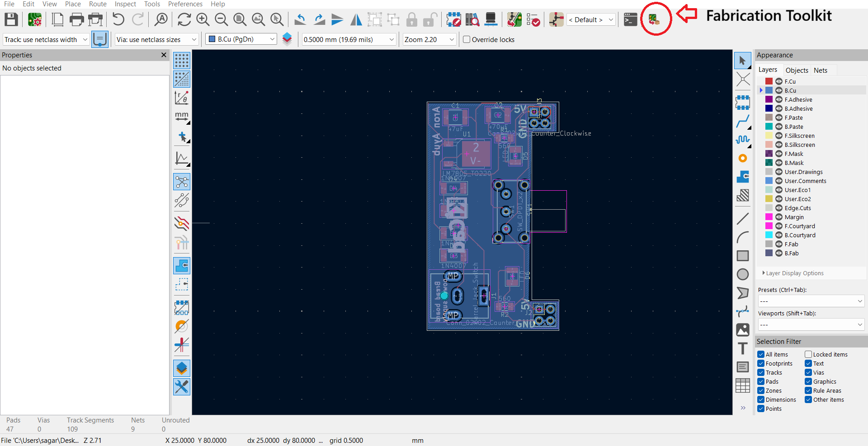This screenshot has height=446, width=868.
Task: Select the F.Silkscreen layer row
Action: (x=812, y=136)
